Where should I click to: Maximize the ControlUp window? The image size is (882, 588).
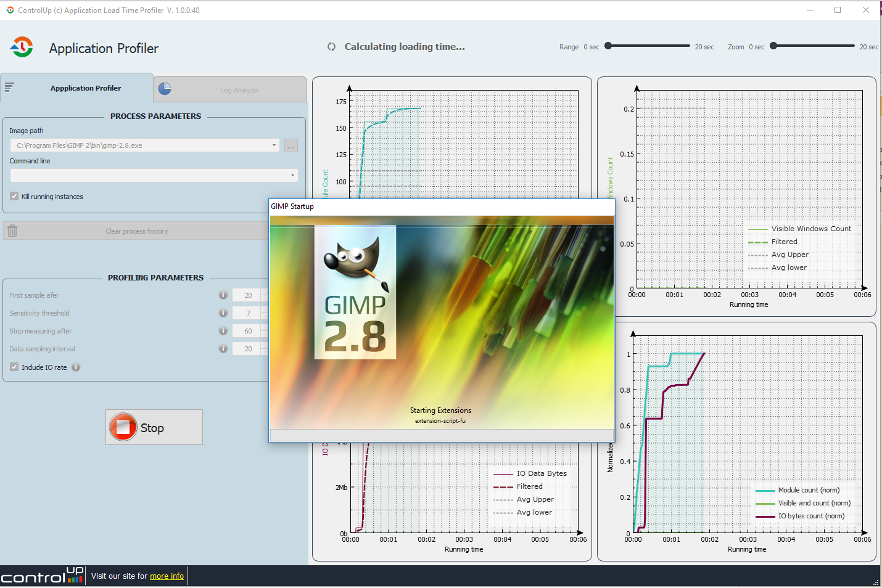(838, 10)
